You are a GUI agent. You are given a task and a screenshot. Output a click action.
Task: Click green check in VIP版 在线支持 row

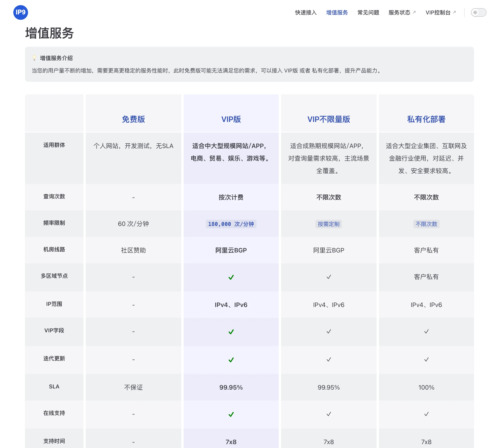click(231, 414)
